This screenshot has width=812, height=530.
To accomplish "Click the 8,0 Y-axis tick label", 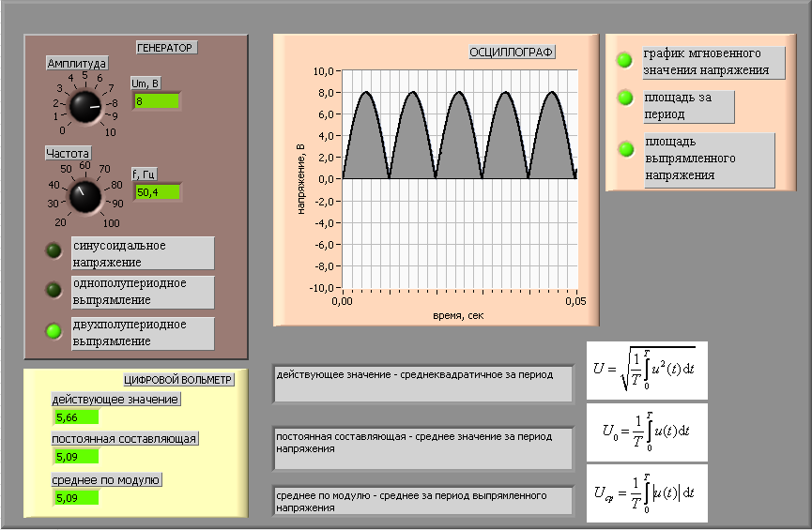I will pos(327,93).
